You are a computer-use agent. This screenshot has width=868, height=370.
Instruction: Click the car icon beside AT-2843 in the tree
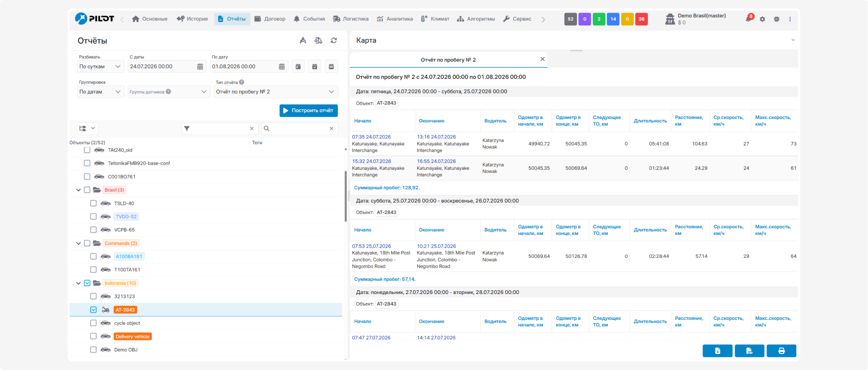tap(106, 310)
